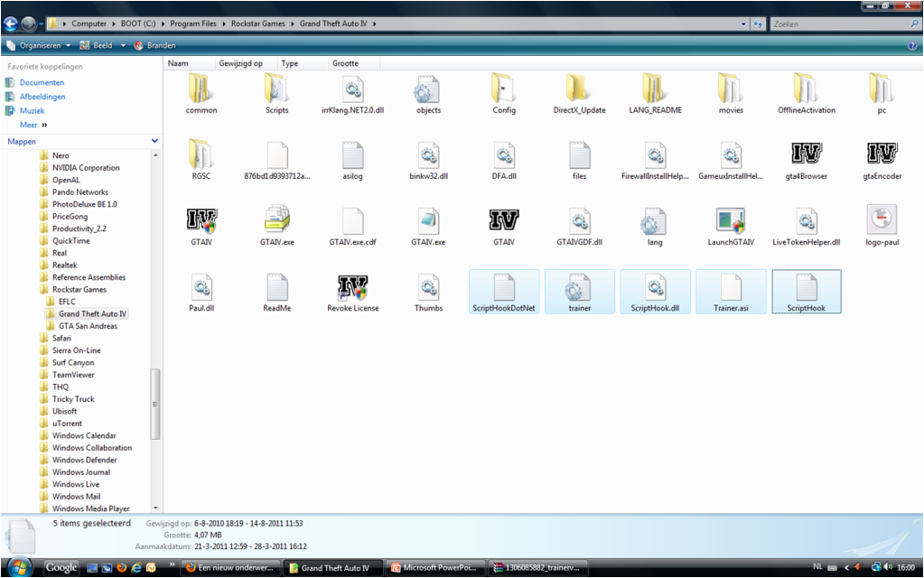
Task: Expand the Program Files breadcrumb arrow
Action: 223,24
